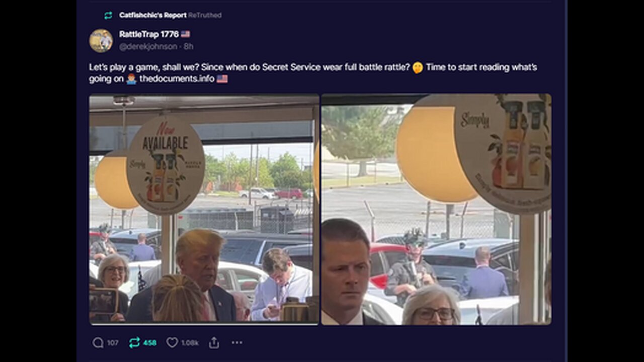Image resolution: width=644 pixels, height=362 pixels.
Task: Enlarge the right photo with the Simply sign
Action: pyautogui.click(x=436, y=209)
